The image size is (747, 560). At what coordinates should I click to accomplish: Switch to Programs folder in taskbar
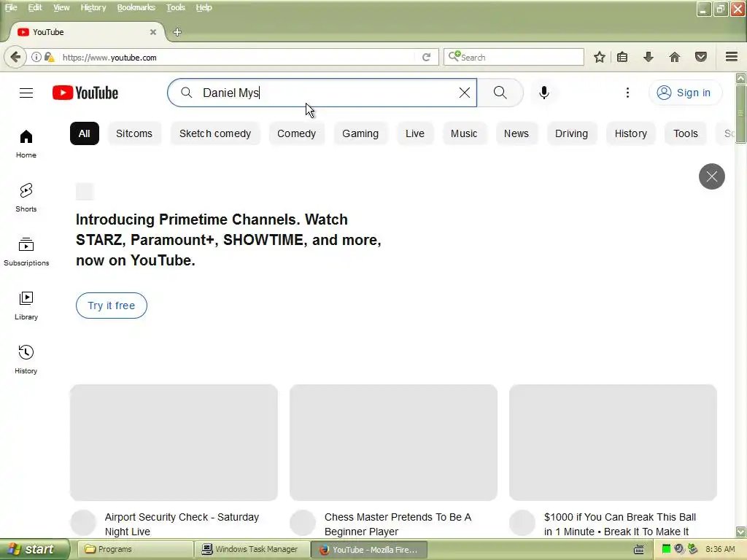136,550
